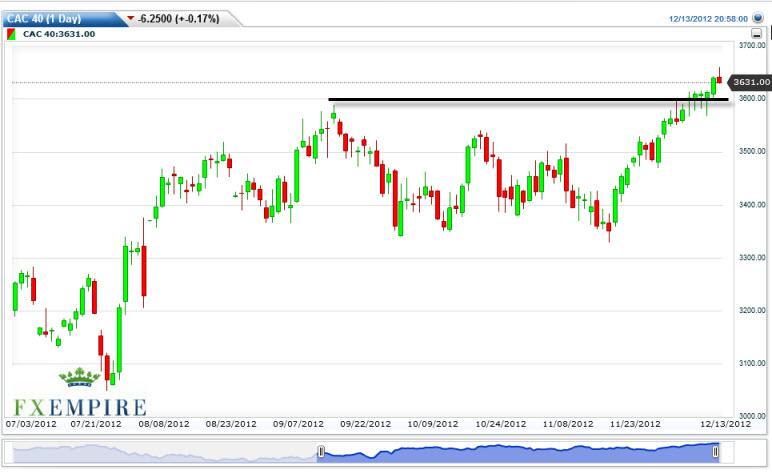Click the highlighted blue range in the navigator
The width and height of the screenshot is (772, 473).
[x=518, y=452]
